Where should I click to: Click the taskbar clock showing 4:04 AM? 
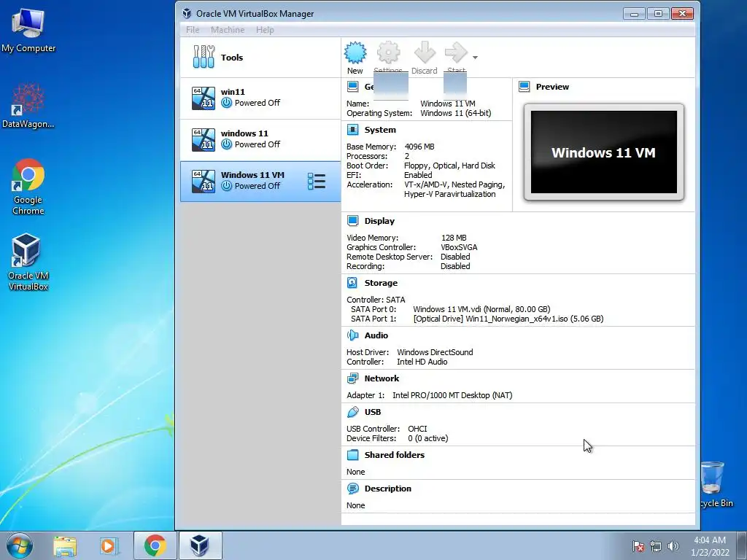[x=710, y=546]
